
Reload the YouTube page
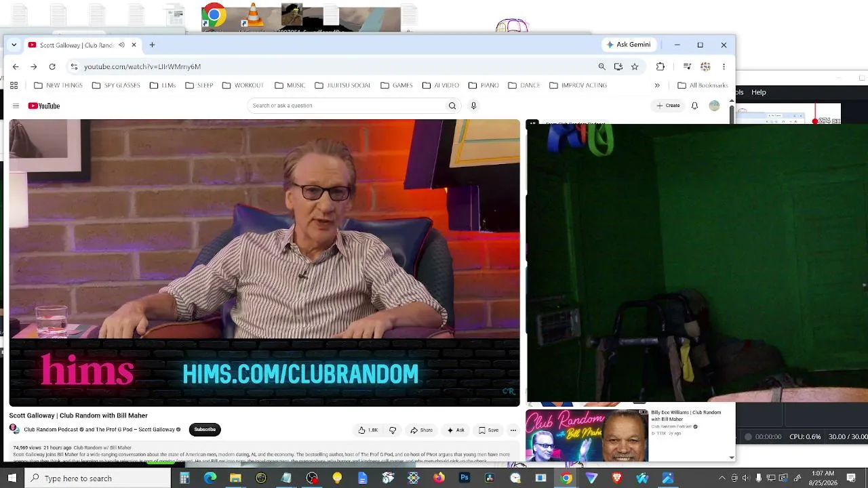coord(52,66)
